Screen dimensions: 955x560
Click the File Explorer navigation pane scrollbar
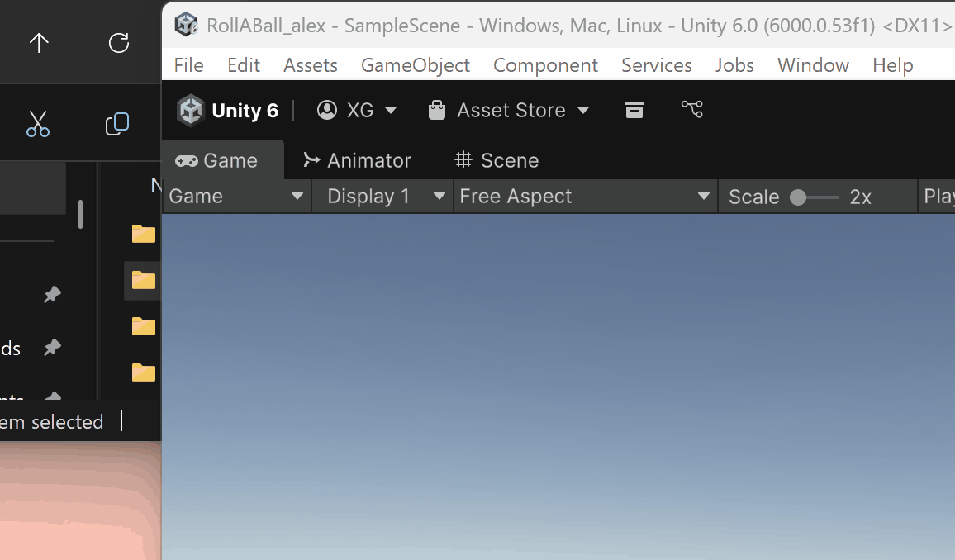(x=80, y=214)
